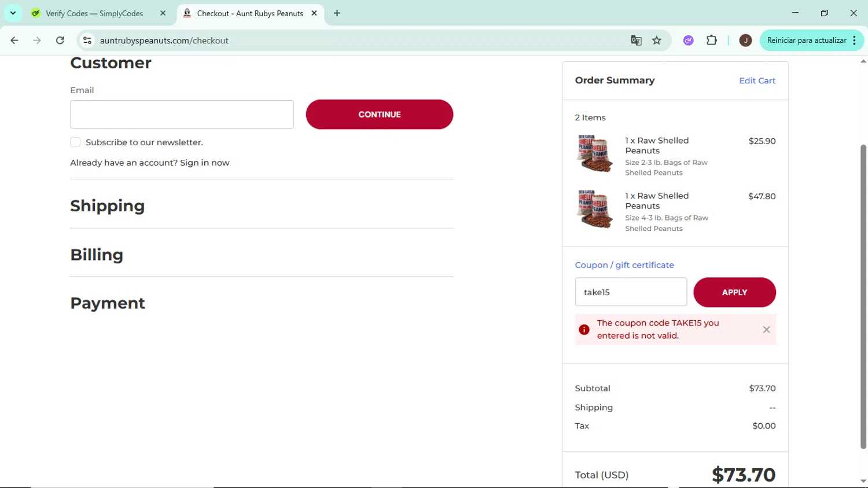Go forward in browser history
This screenshot has height=488, width=868.
[x=37, y=41]
